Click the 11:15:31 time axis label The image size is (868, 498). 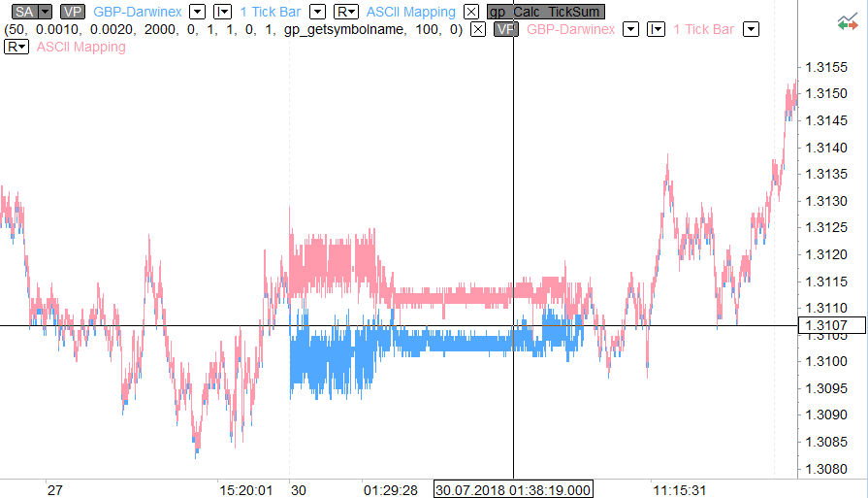click(679, 490)
